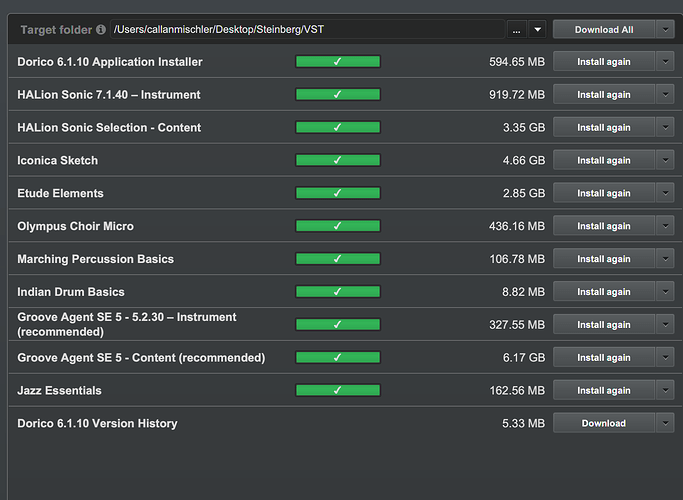Open dropdown for Dorico 6.1.10 Application Installer

[665, 62]
